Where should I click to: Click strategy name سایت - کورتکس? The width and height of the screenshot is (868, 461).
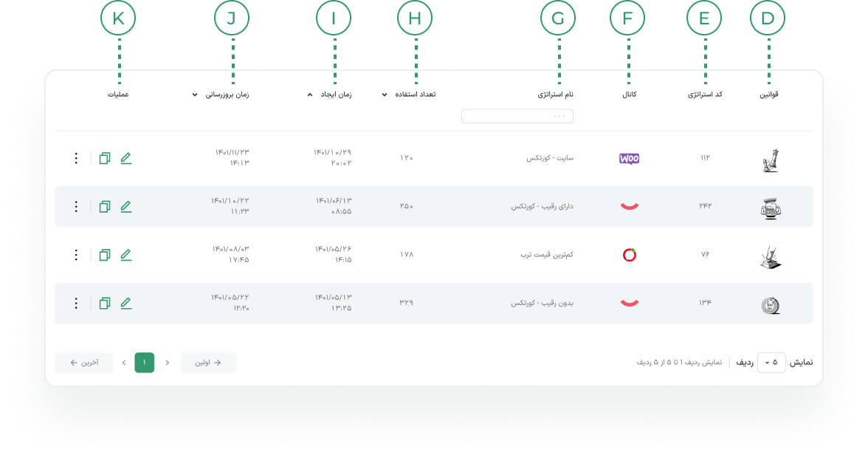549,158
